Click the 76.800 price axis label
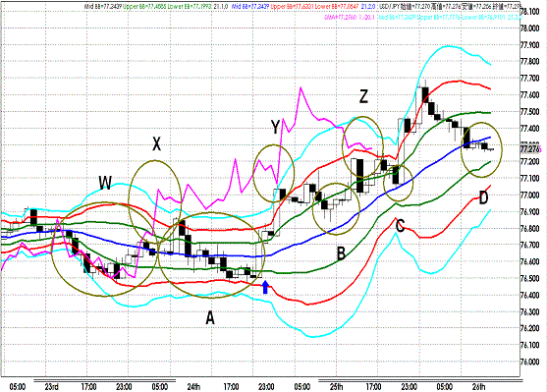Image resolution: width=547 pixels, height=392 pixels. pos(530,229)
